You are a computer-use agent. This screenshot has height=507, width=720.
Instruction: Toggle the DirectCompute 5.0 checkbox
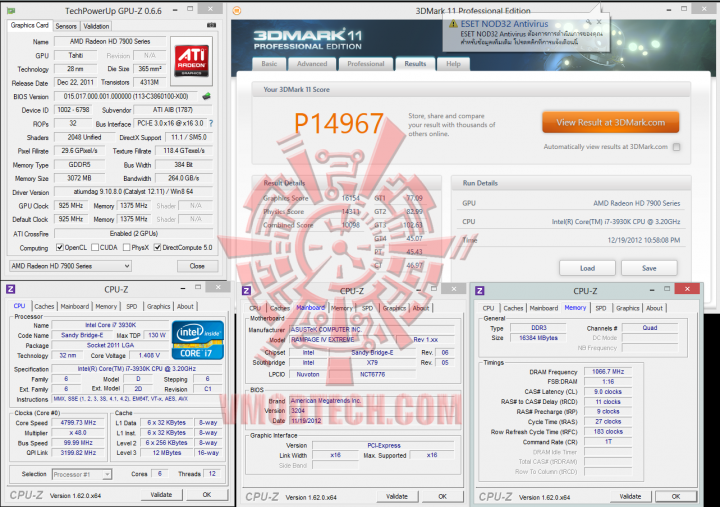(x=158, y=248)
